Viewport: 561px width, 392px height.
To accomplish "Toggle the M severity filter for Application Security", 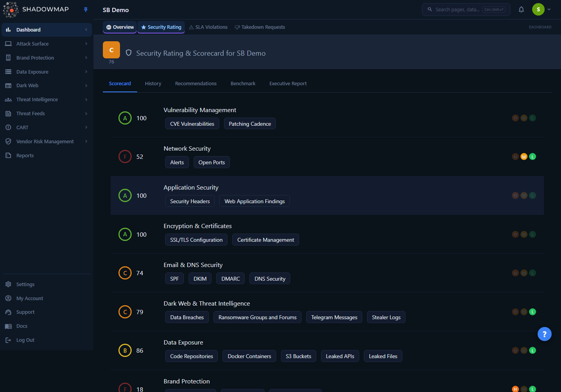I will (x=524, y=195).
